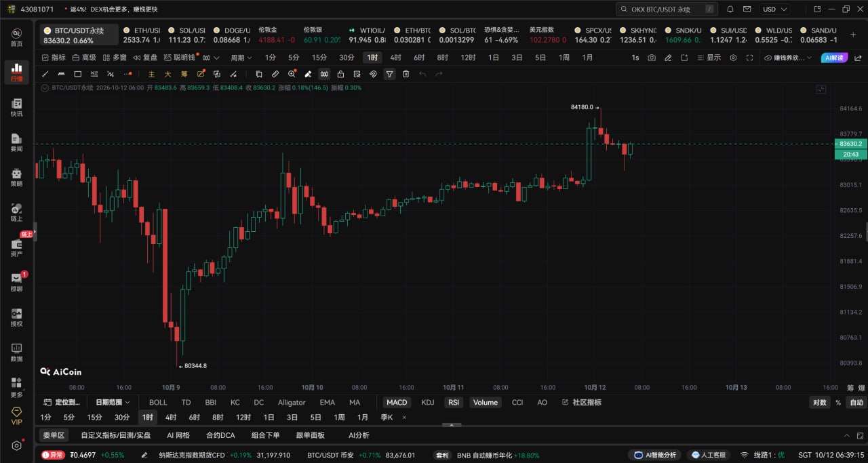The height and width of the screenshot is (463, 868).
Task: Open the 策略 strategy sidebar icon
Action: tap(16, 177)
